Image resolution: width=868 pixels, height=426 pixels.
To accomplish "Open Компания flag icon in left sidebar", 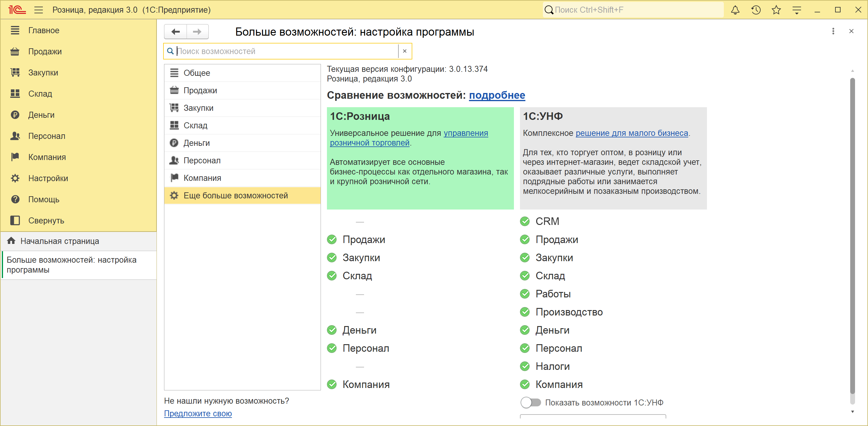I will pyautogui.click(x=15, y=157).
